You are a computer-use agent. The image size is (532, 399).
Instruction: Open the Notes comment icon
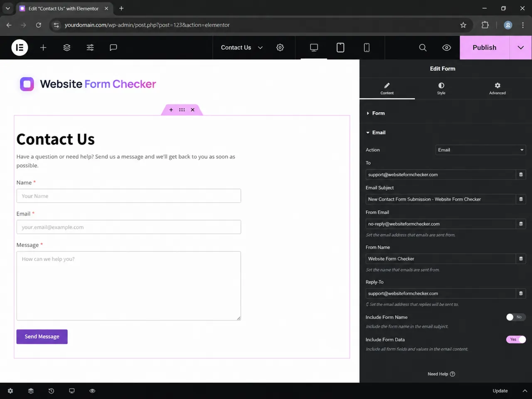(x=113, y=47)
